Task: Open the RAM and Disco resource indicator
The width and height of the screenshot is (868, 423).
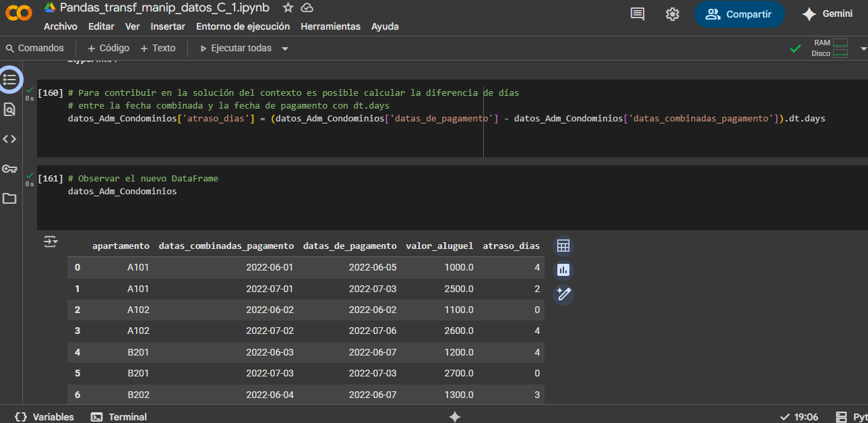Action: [x=830, y=48]
